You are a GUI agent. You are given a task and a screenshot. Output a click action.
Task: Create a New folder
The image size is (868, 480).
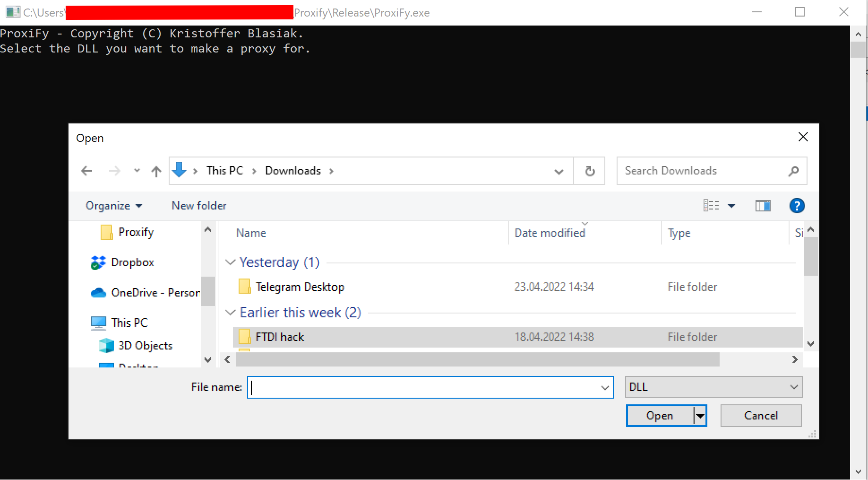point(199,206)
